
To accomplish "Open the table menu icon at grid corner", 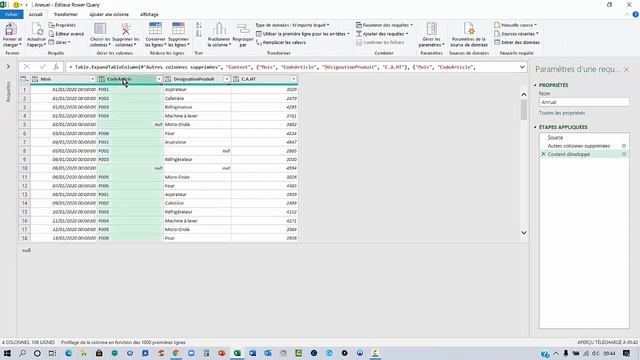I will [24, 79].
